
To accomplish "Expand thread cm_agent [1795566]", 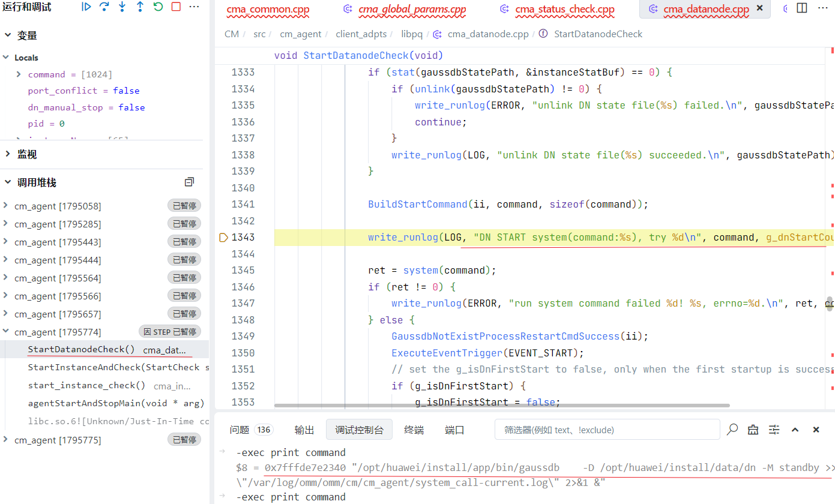I will pyautogui.click(x=5, y=296).
